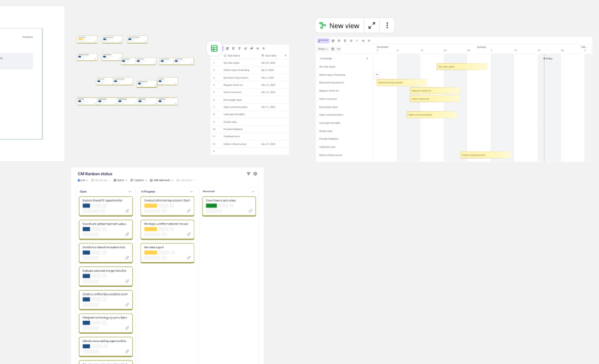Click the green table view icon
599x364 pixels.
click(x=214, y=48)
